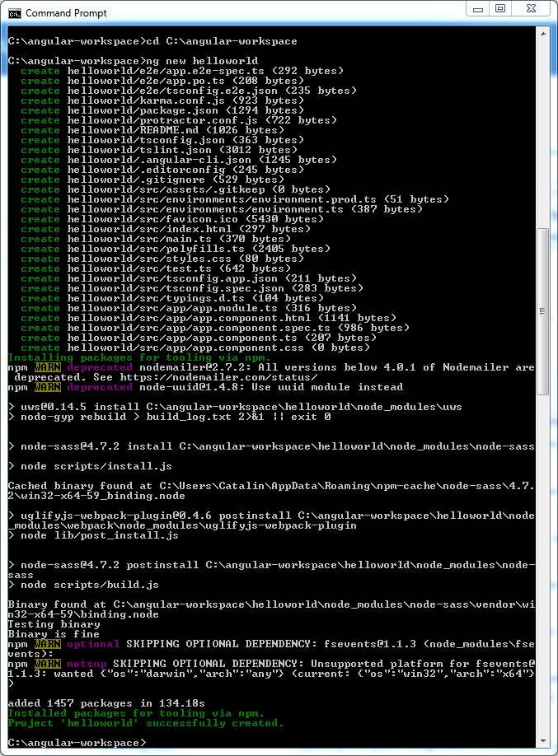Click the scrollbar up arrow
Image resolution: width=558 pixels, height=756 pixels.
pos(543,35)
